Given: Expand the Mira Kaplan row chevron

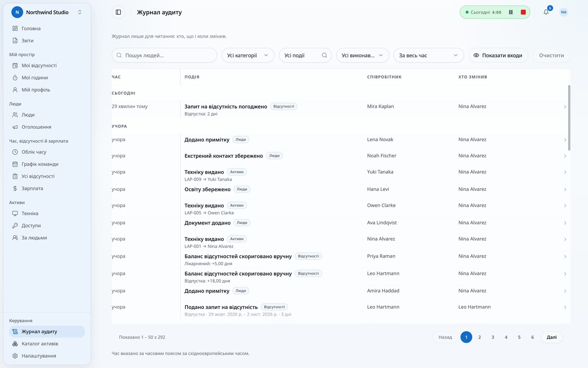Looking at the screenshot, I should 565,107.
